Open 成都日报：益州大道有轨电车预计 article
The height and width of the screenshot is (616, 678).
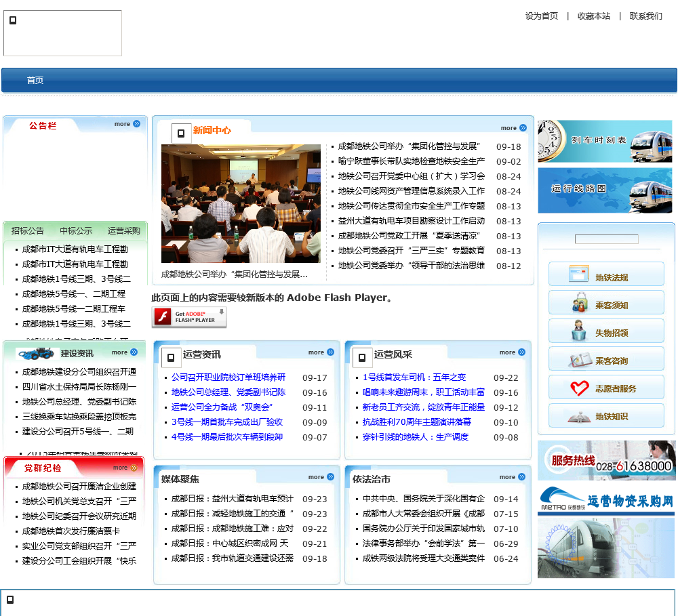[x=232, y=499]
